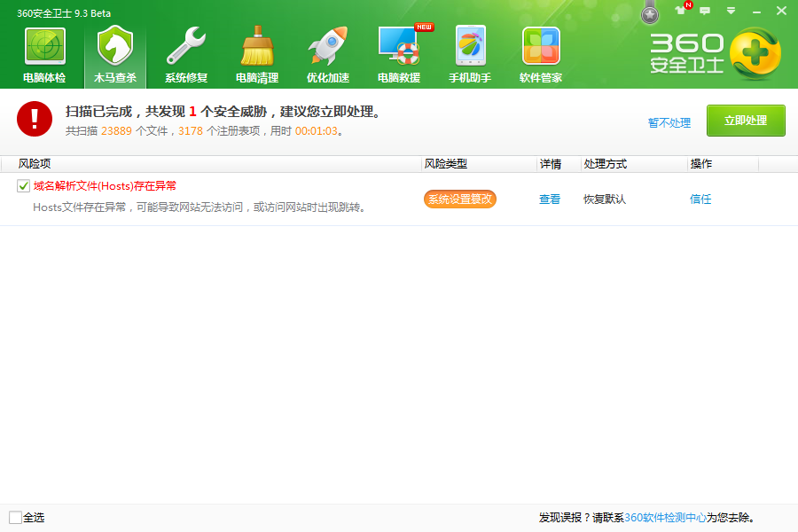The width and height of the screenshot is (798, 532).
Task: Click the 处理方式 column header
Action: pyautogui.click(x=605, y=163)
